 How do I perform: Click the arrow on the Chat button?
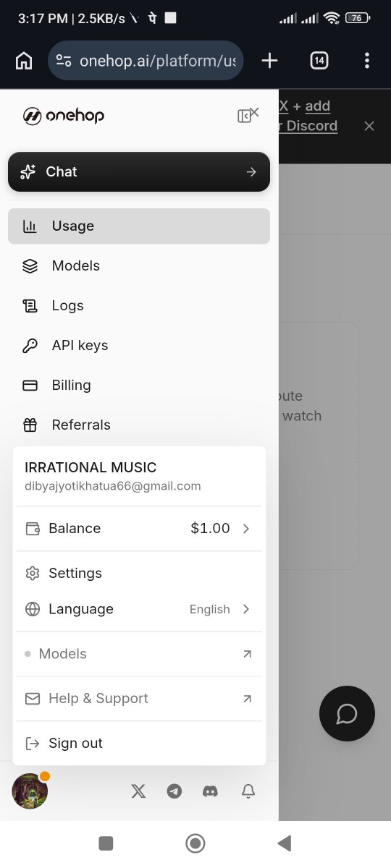coord(251,171)
